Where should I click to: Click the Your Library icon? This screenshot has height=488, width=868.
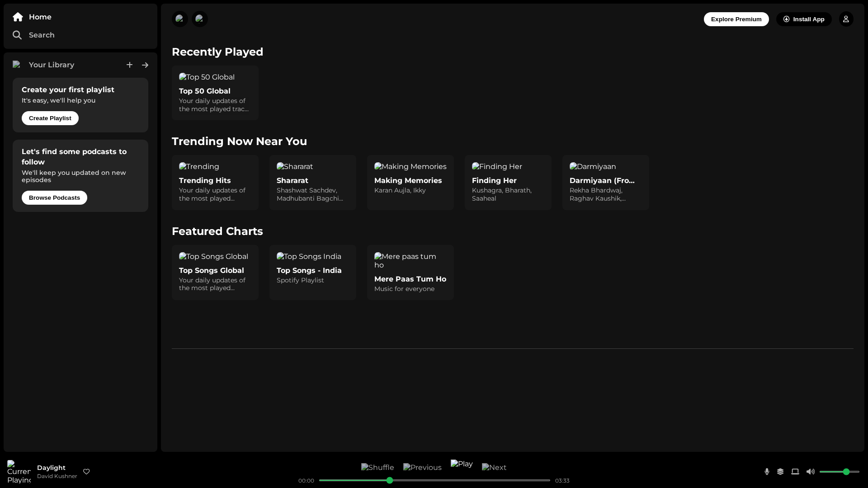(17, 65)
